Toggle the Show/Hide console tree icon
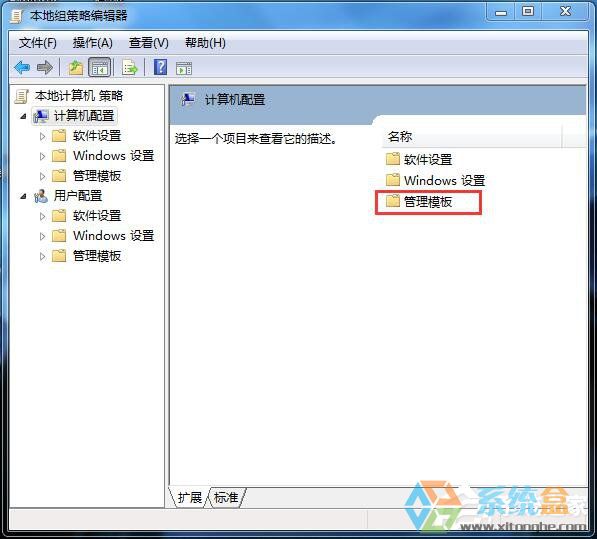The image size is (597, 539). pyautogui.click(x=99, y=68)
